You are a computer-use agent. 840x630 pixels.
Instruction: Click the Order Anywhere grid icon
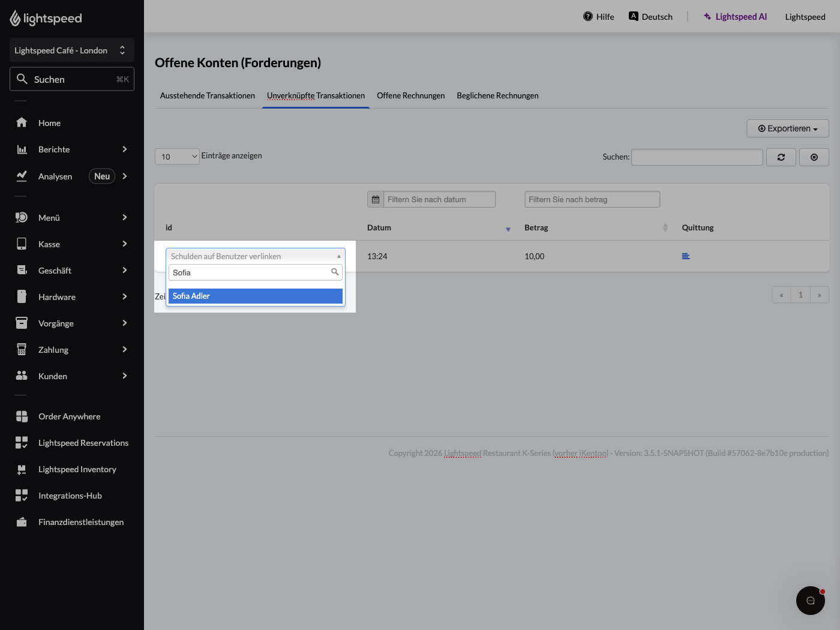(22, 416)
